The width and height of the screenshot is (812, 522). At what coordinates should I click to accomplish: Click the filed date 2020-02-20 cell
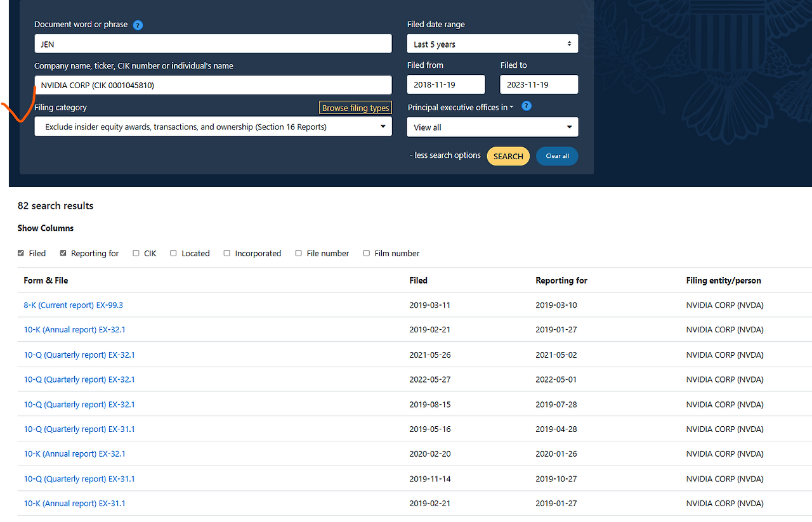click(x=430, y=454)
